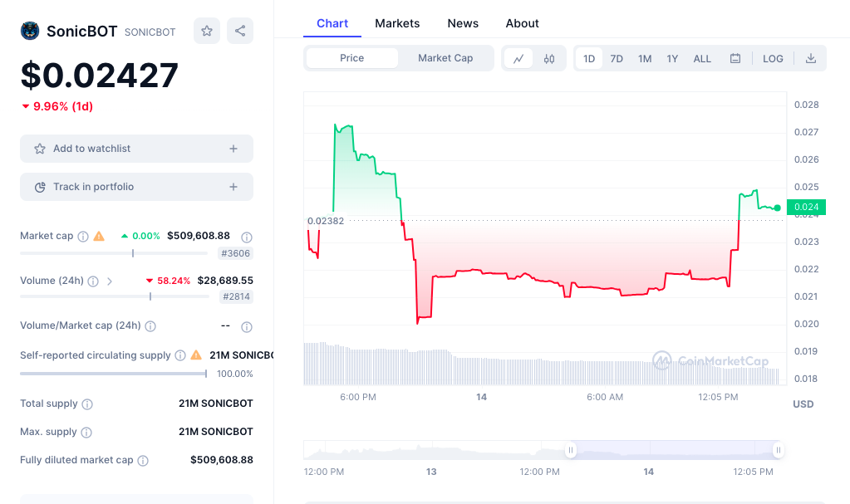Click the circulating supply 100% progress bar
Viewport: 850px width, 504px height.
(113, 374)
